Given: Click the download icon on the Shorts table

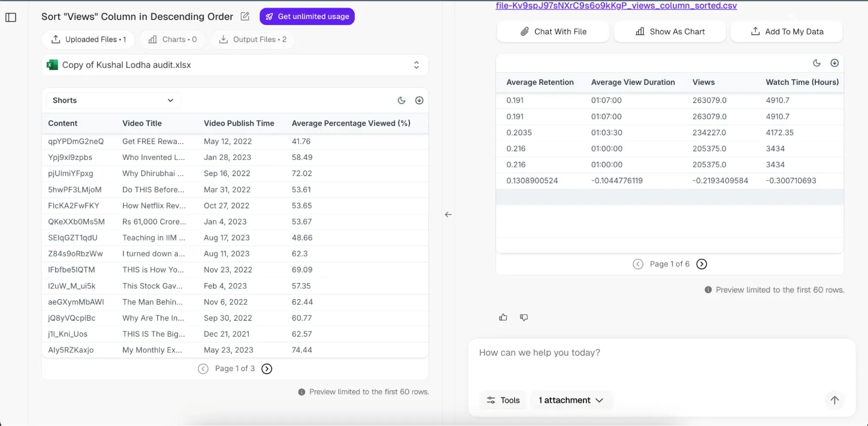Looking at the screenshot, I should [419, 100].
